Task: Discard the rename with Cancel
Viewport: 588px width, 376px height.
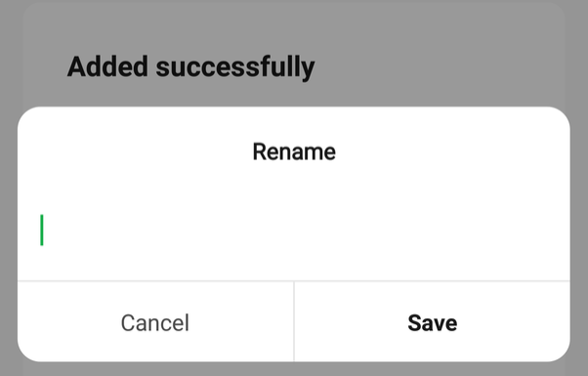Action: (x=155, y=321)
